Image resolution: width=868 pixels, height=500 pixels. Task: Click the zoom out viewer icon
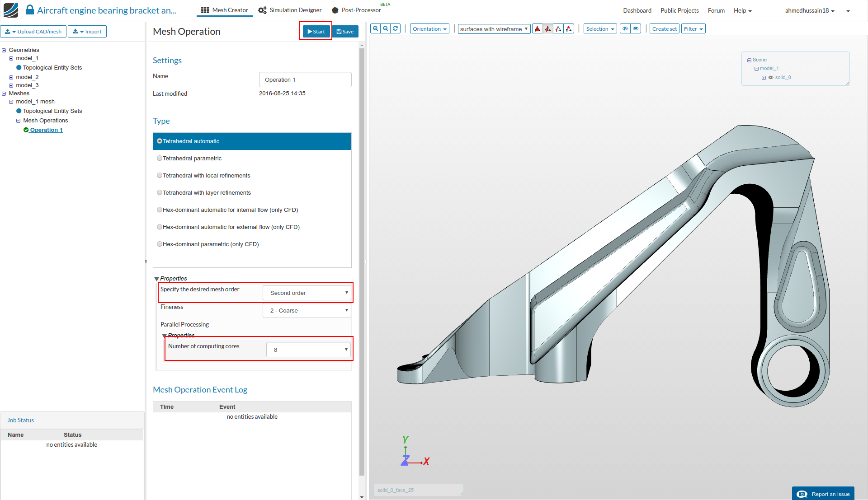pos(386,28)
